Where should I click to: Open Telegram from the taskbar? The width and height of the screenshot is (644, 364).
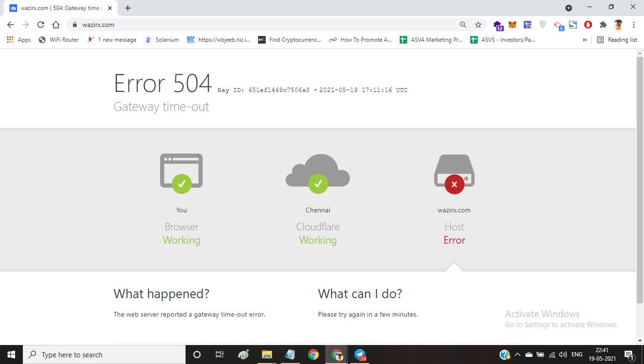coord(360,355)
